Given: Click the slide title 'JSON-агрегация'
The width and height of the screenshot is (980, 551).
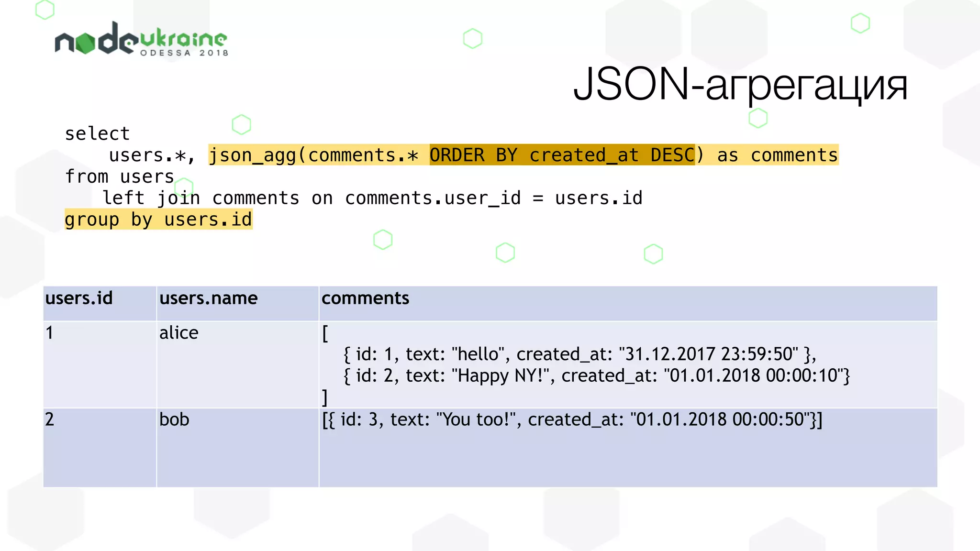Looking at the screenshot, I should pos(740,84).
